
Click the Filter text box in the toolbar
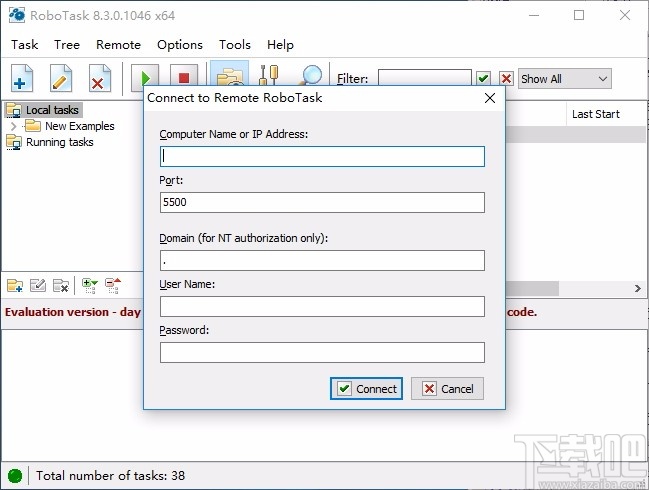[x=425, y=78]
